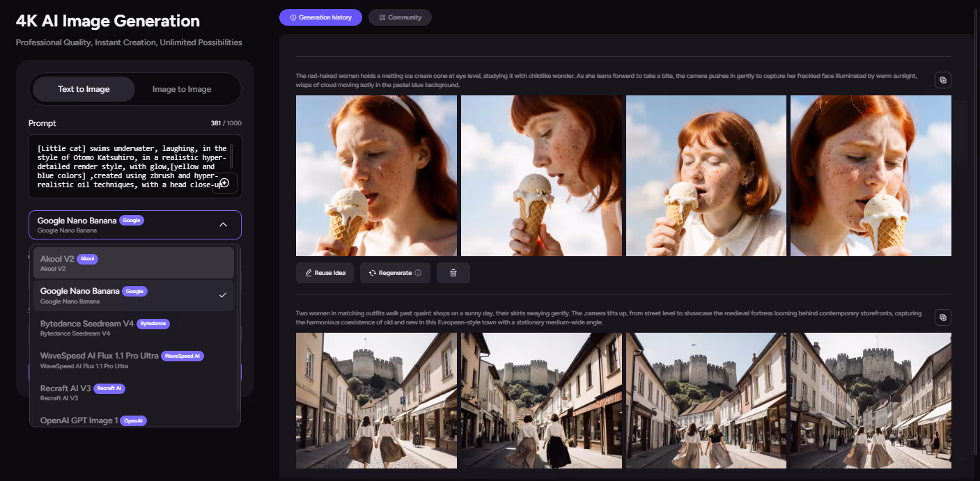Image resolution: width=980 pixels, height=481 pixels.
Task: Pick OpenAI GPT Image 1 model
Action: coord(134,420)
